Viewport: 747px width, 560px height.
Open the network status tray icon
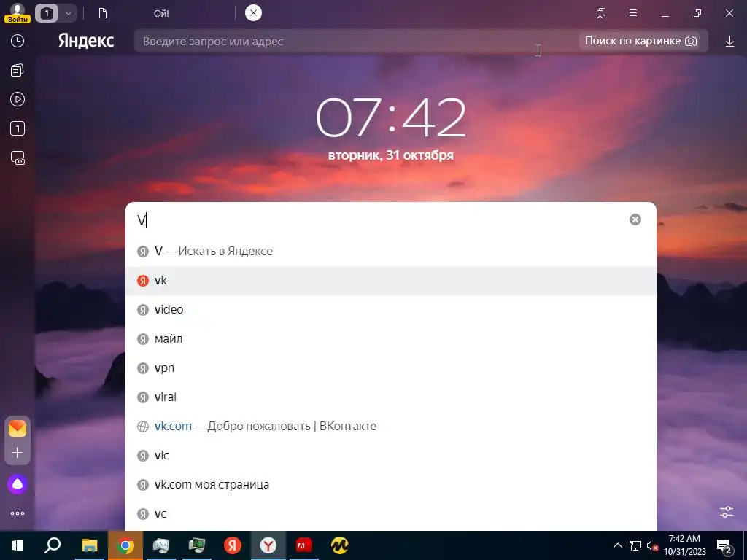[x=635, y=545]
